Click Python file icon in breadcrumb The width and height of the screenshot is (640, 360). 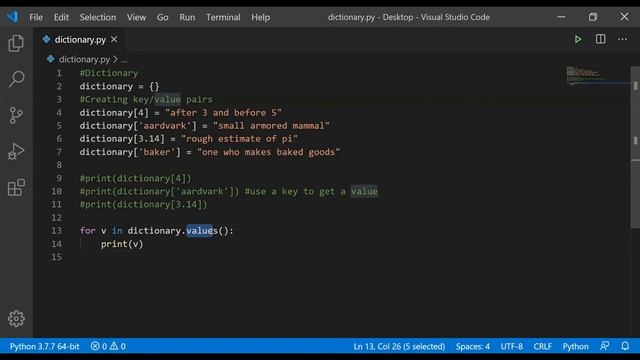[x=51, y=59]
